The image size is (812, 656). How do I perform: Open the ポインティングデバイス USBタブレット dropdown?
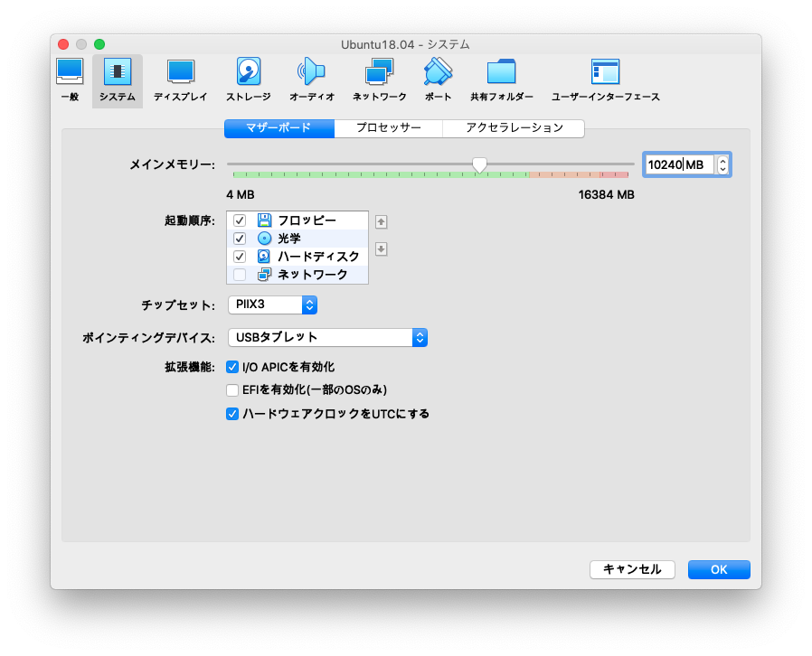pyautogui.click(x=328, y=338)
